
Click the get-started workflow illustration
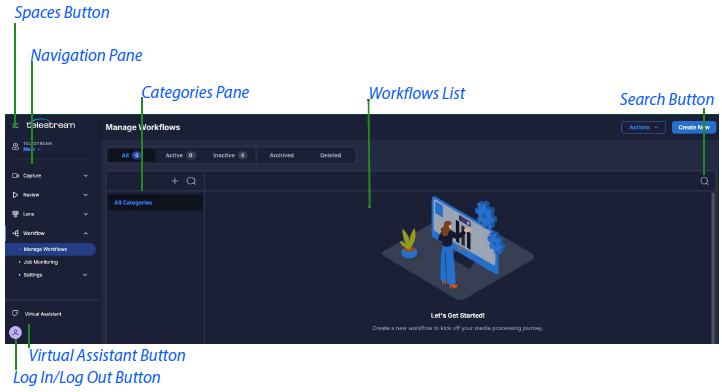tap(458, 248)
